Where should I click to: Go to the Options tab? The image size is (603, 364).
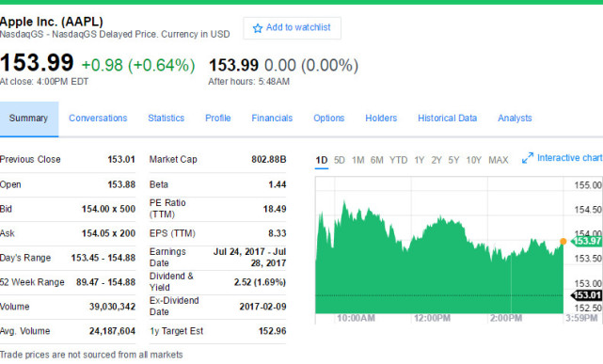(329, 118)
